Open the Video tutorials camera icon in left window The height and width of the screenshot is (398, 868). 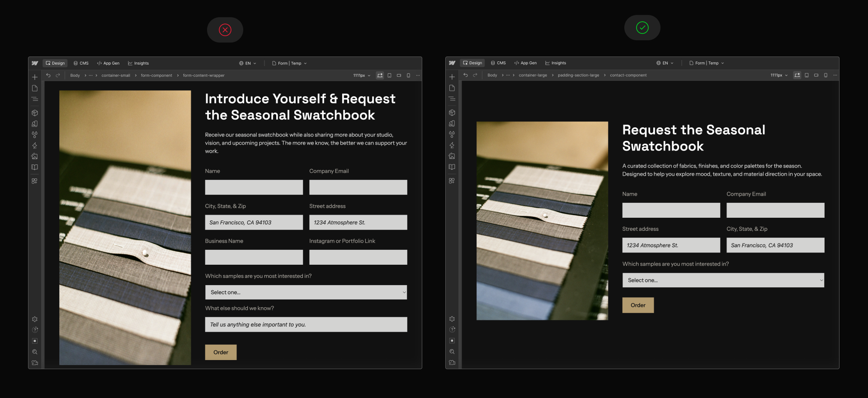pos(35,363)
